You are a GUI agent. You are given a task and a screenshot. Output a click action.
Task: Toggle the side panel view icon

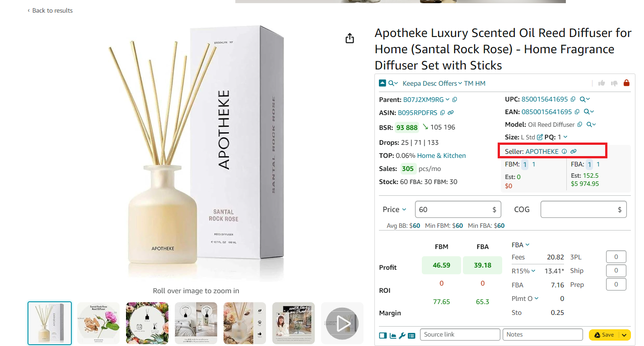pos(383,336)
